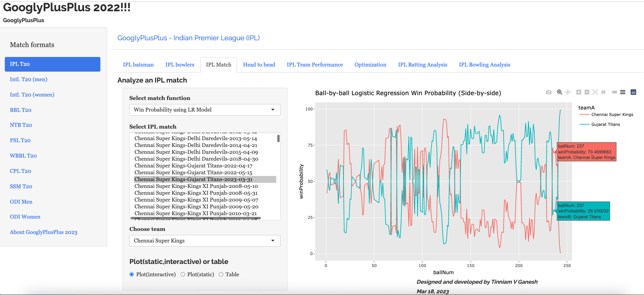
Task: Select the Plot(interactive) radio button
Action: tap(132, 275)
